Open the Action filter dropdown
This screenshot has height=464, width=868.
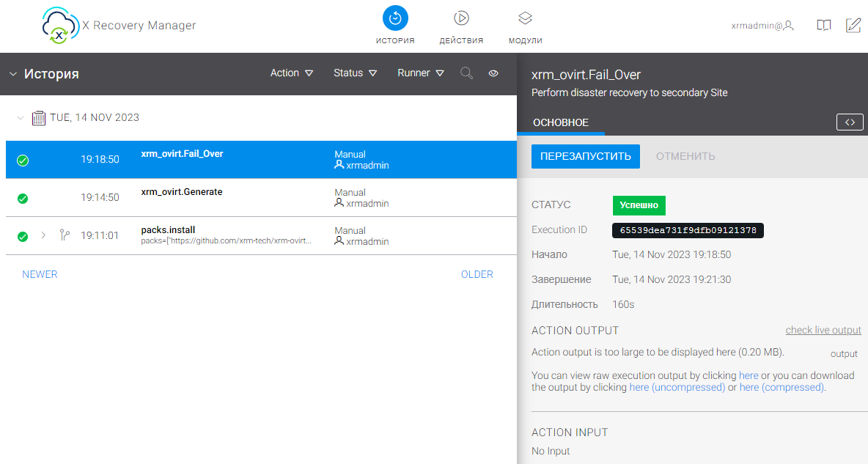[292, 73]
